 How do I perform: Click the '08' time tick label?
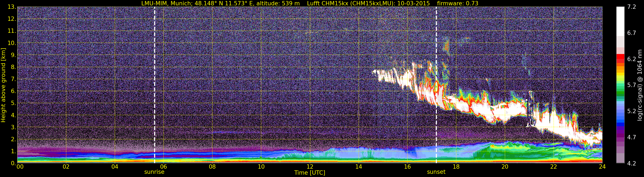point(212,167)
